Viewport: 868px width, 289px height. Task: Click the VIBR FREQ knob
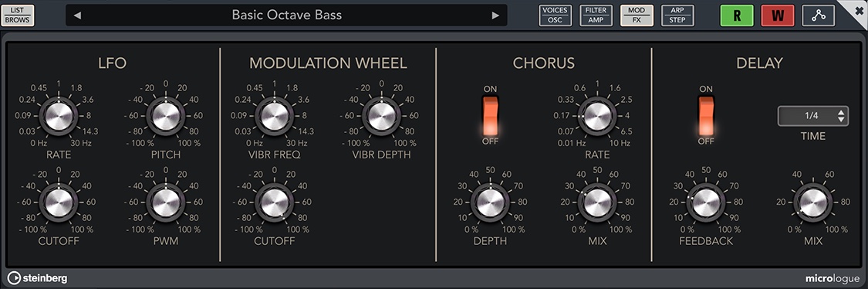click(x=274, y=116)
